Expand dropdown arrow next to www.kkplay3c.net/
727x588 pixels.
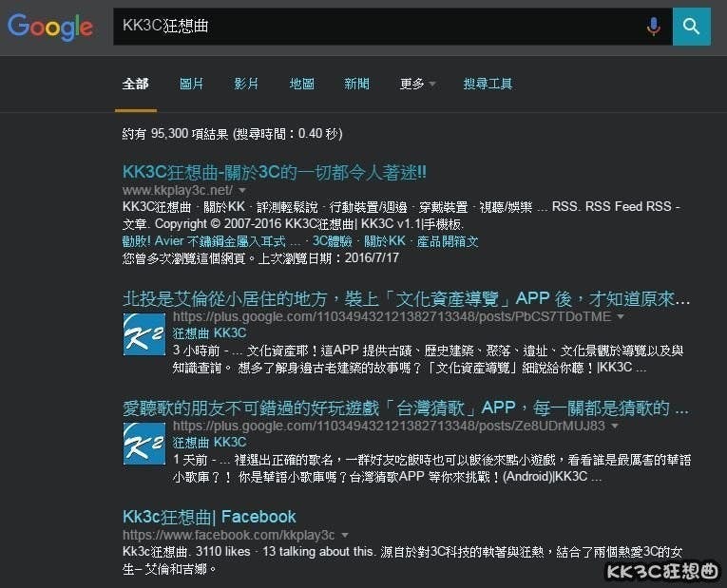coord(242,190)
